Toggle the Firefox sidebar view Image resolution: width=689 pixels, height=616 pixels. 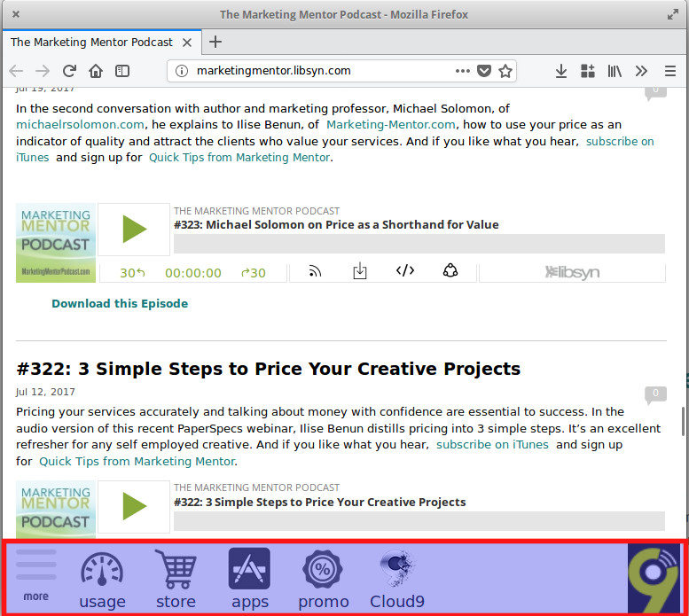point(122,71)
